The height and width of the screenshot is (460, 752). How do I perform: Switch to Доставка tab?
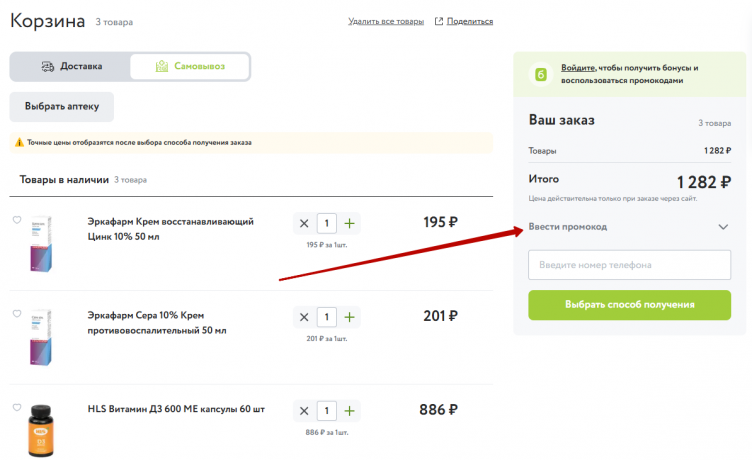(x=70, y=67)
